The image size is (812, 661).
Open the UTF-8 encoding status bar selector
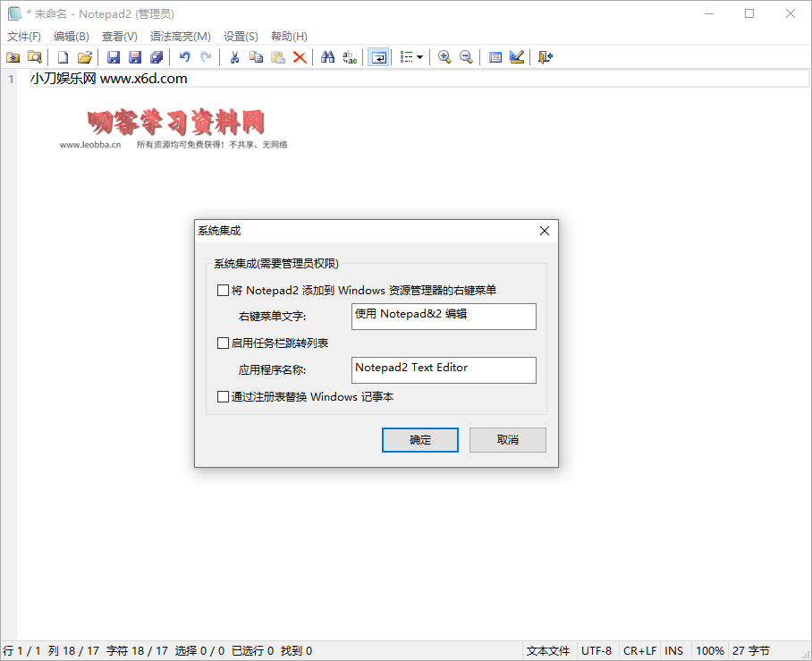pyautogui.click(x=596, y=651)
